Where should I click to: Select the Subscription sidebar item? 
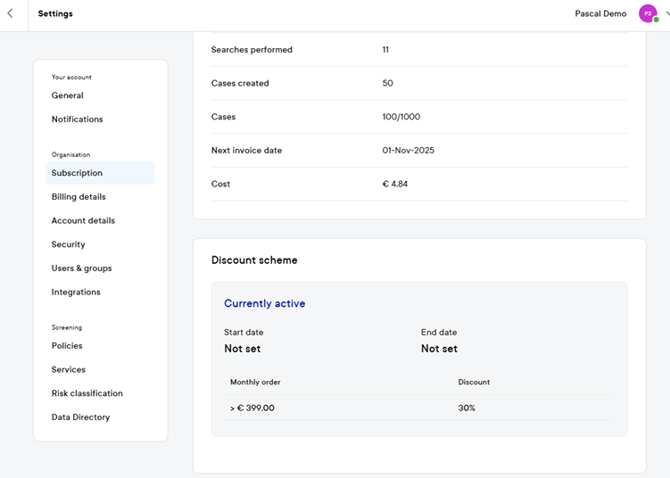point(77,173)
